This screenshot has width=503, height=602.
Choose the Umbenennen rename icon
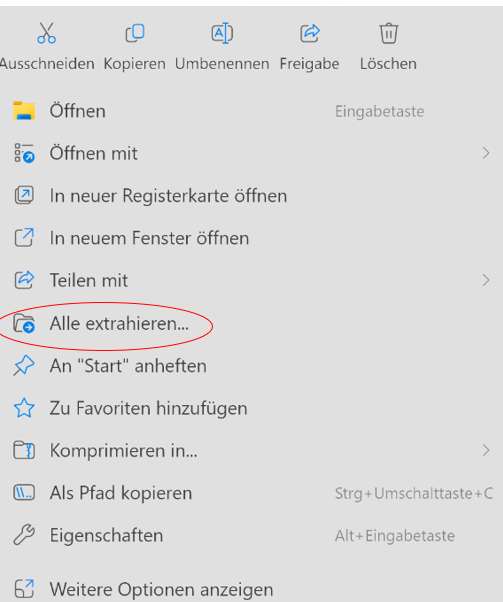coord(222,33)
